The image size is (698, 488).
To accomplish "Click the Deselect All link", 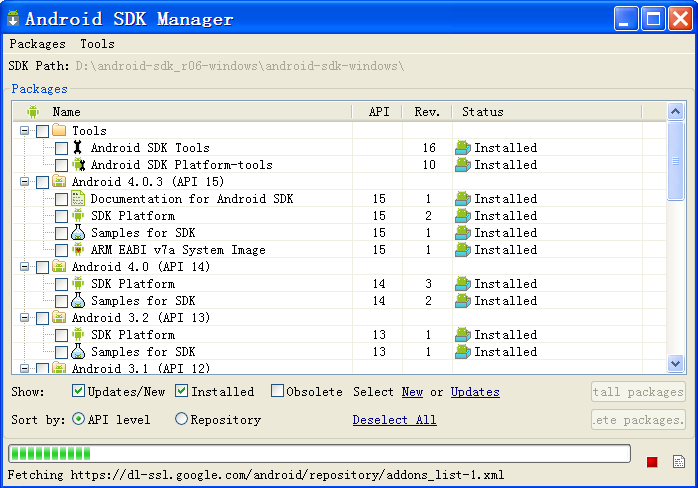I will [394, 420].
